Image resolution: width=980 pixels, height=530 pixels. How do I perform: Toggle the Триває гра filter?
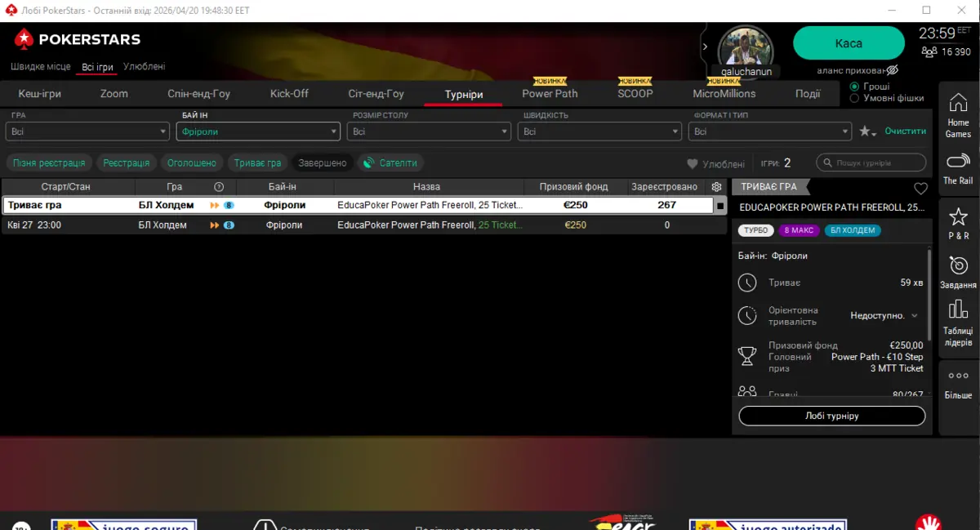pyautogui.click(x=257, y=163)
